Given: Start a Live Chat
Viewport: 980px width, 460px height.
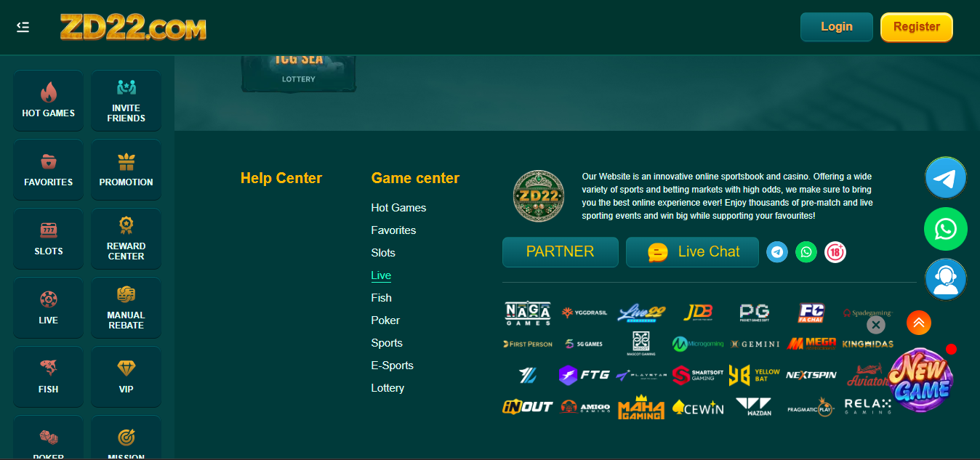Looking at the screenshot, I should coord(692,252).
